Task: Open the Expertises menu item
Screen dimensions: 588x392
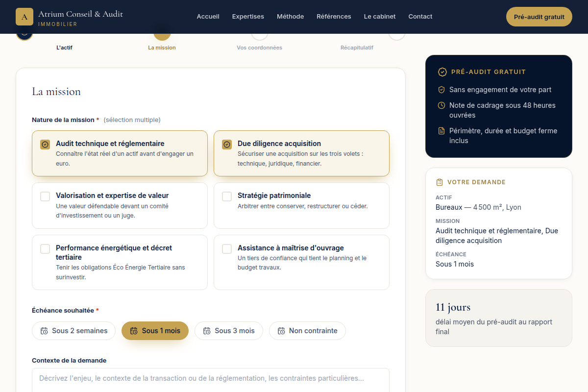Action: point(248,17)
